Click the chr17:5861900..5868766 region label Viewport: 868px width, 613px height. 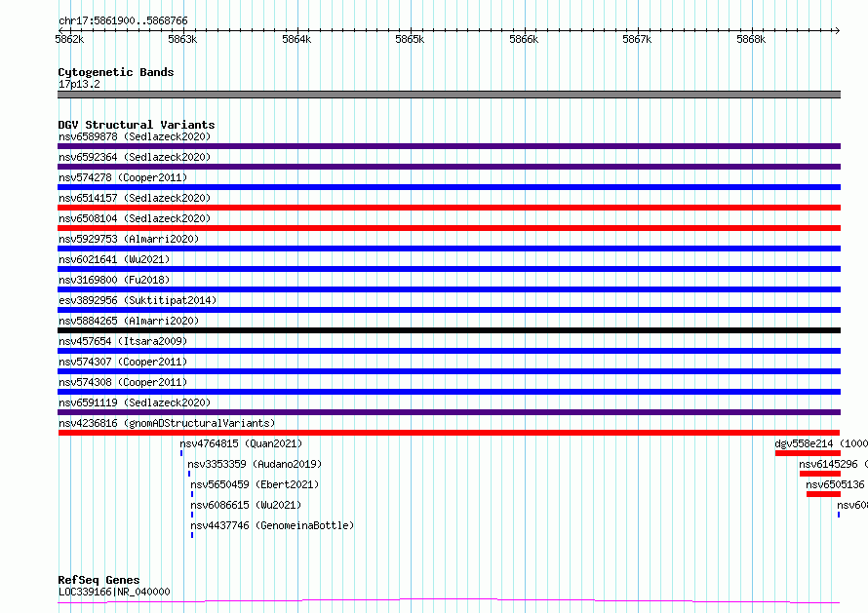pos(123,20)
